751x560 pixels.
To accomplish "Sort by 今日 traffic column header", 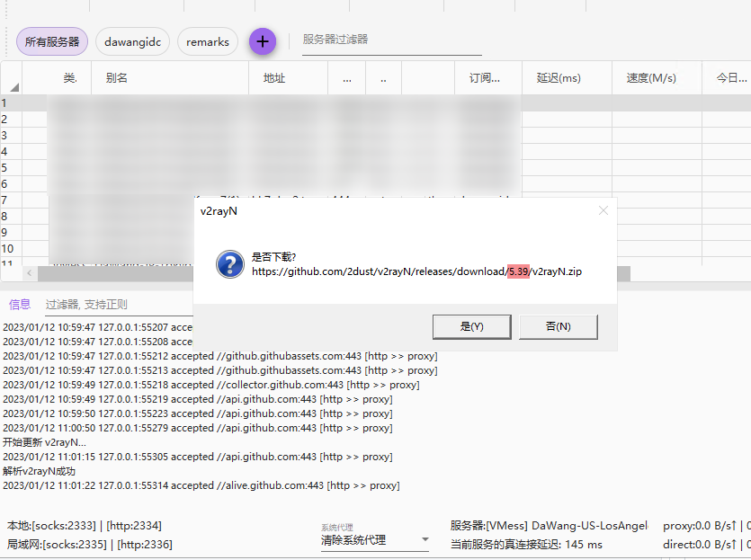I will coord(727,78).
